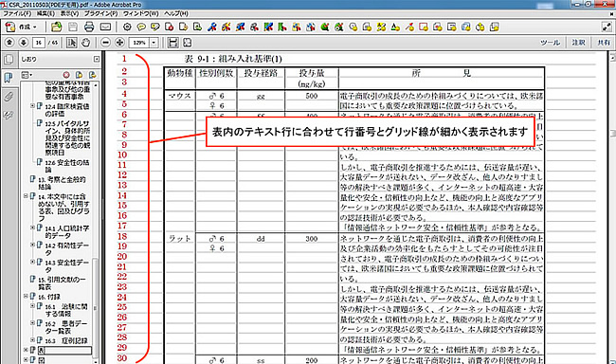Select the hand pan tool
The width and height of the screenshot is (616, 364).
(x=85, y=43)
